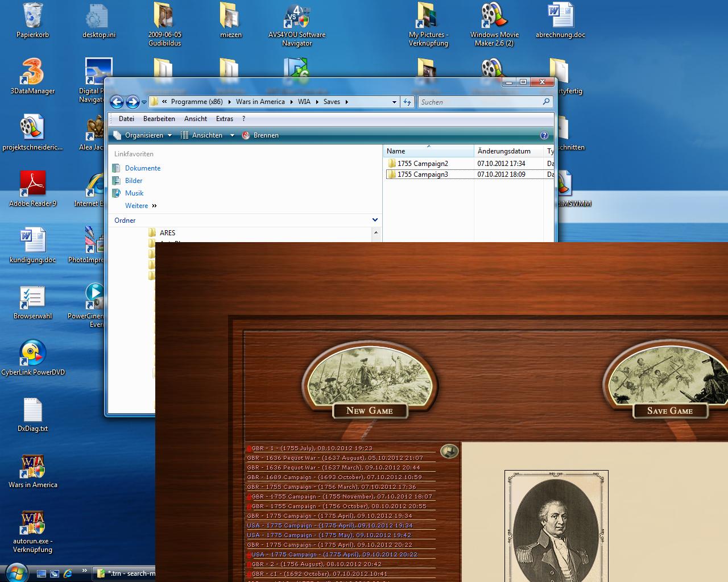
Task: Open the Organisieren dropdown menu
Action: [x=143, y=135]
